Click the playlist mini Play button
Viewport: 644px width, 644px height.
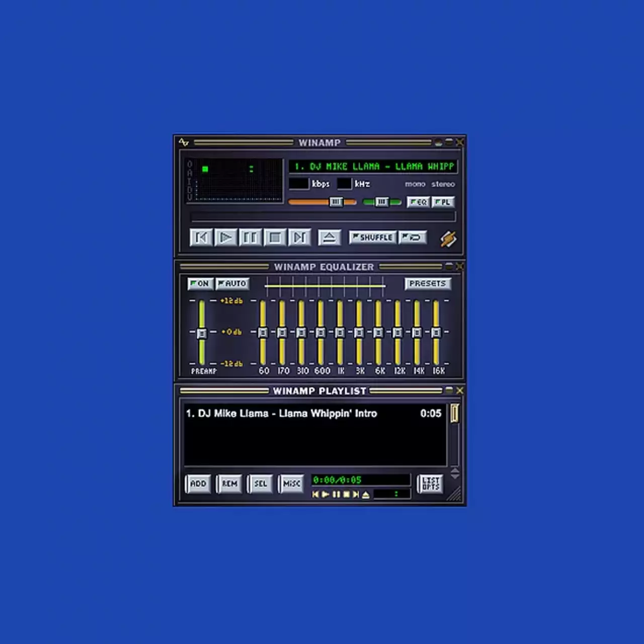pyautogui.click(x=326, y=495)
